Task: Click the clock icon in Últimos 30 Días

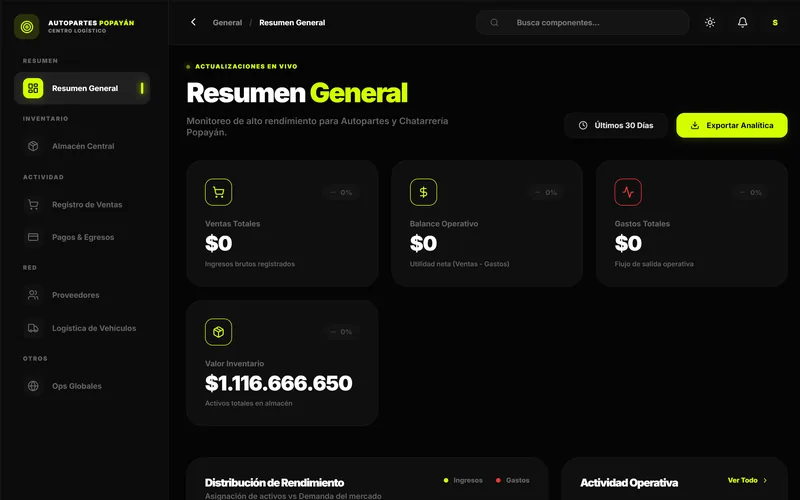Action: pyautogui.click(x=583, y=125)
